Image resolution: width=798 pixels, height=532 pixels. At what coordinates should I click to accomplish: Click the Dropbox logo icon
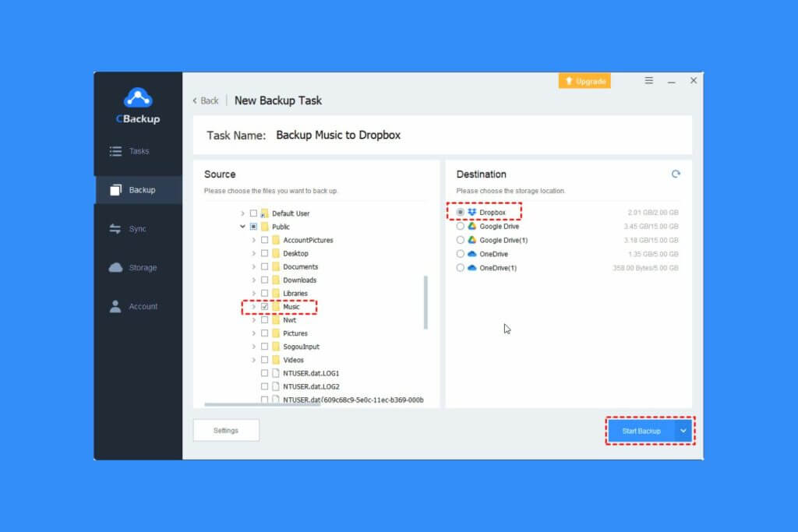472,213
